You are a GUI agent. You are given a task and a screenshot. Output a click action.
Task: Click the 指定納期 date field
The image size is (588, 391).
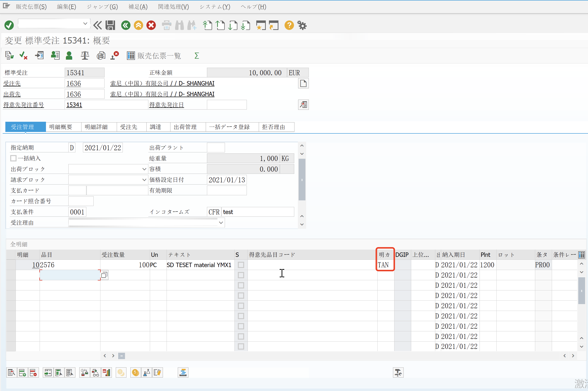click(103, 148)
